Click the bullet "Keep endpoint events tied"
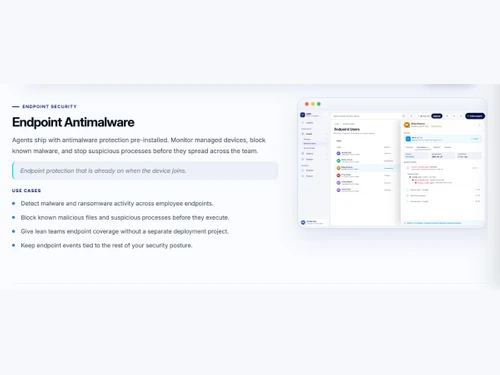This screenshot has height=375, width=500. coord(106,245)
